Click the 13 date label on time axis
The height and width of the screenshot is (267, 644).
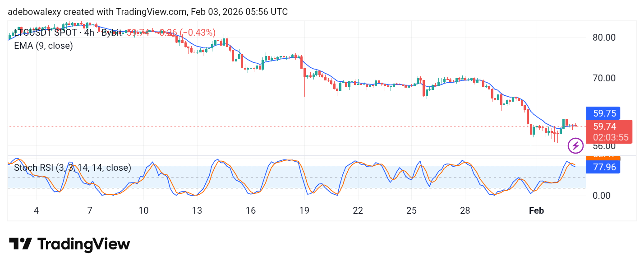[x=197, y=211]
